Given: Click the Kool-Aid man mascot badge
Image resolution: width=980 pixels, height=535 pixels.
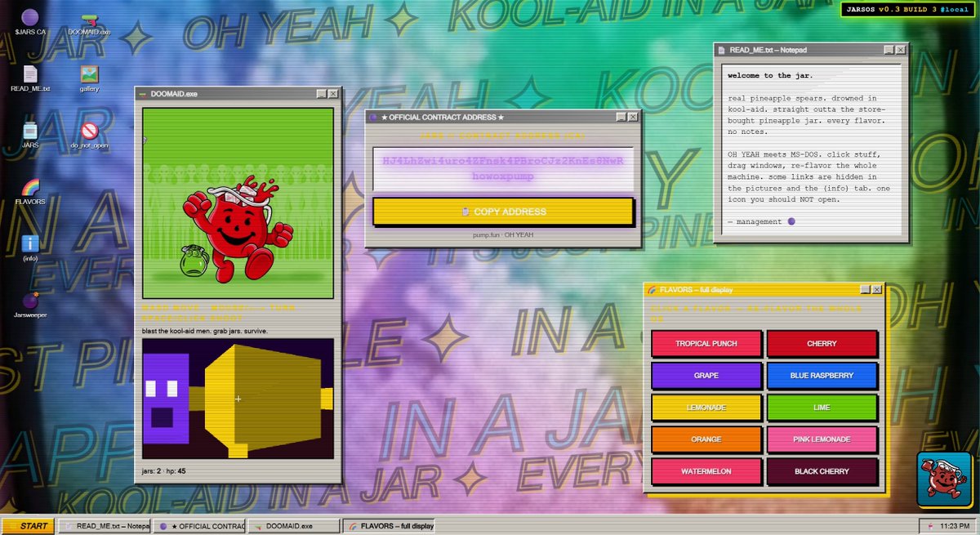Looking at the screenshot, I should [942, 479].
